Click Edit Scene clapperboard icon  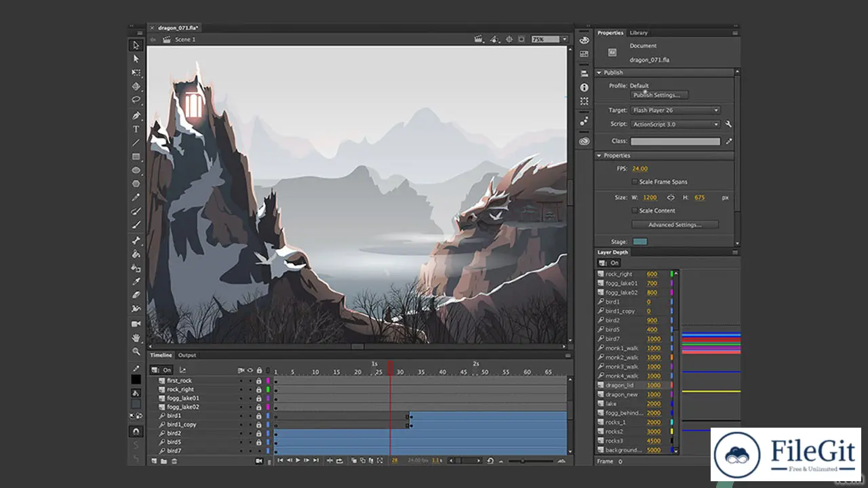click(x=479, y=39)
